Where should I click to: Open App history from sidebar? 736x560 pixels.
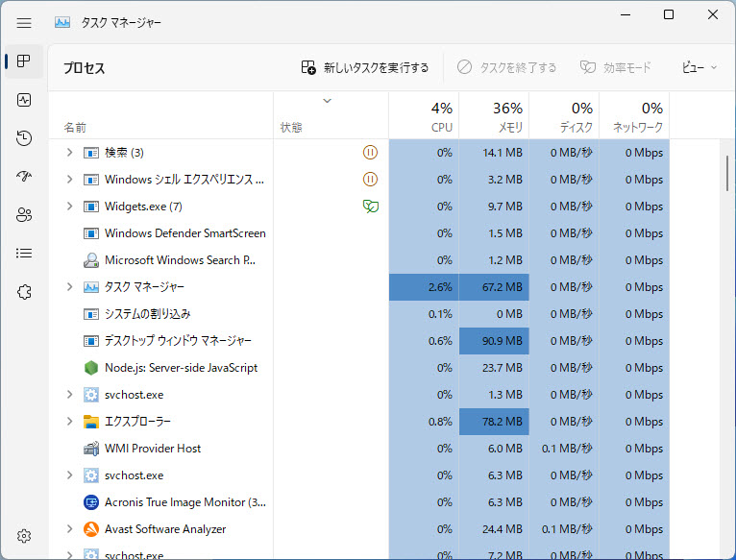coord(24,138)
